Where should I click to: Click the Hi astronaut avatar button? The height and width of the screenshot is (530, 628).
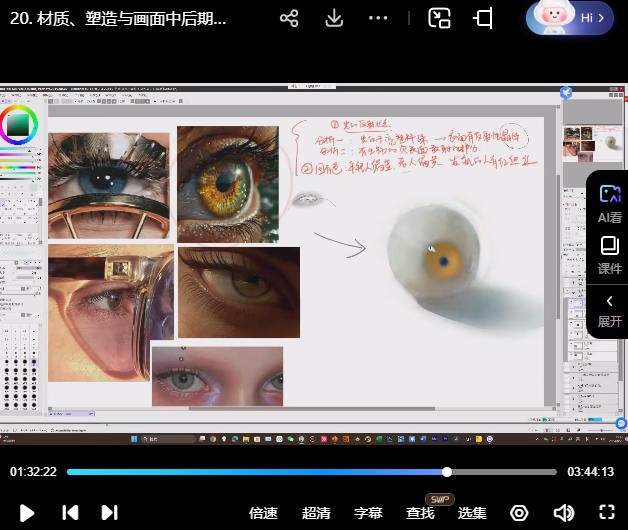click(570, 19)
